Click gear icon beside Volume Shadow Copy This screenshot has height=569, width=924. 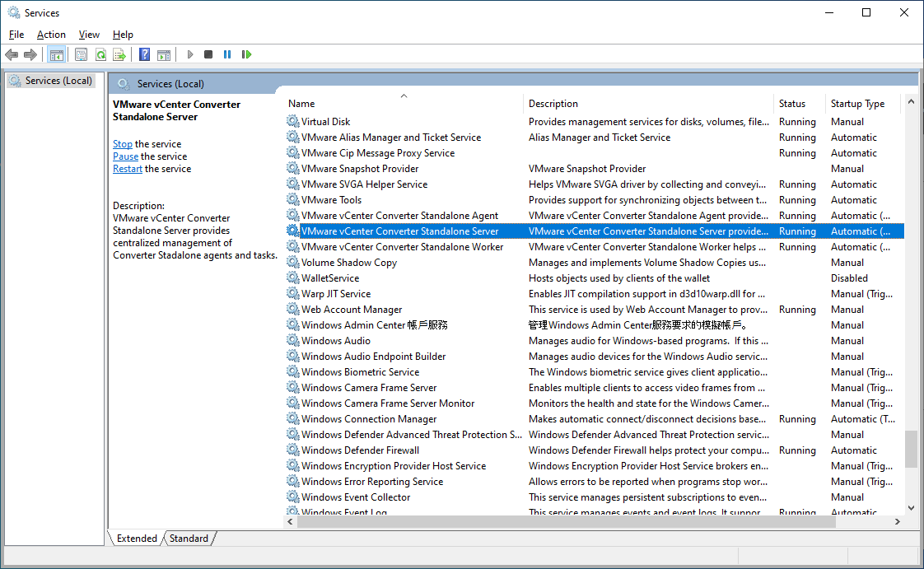click(293, 262)
